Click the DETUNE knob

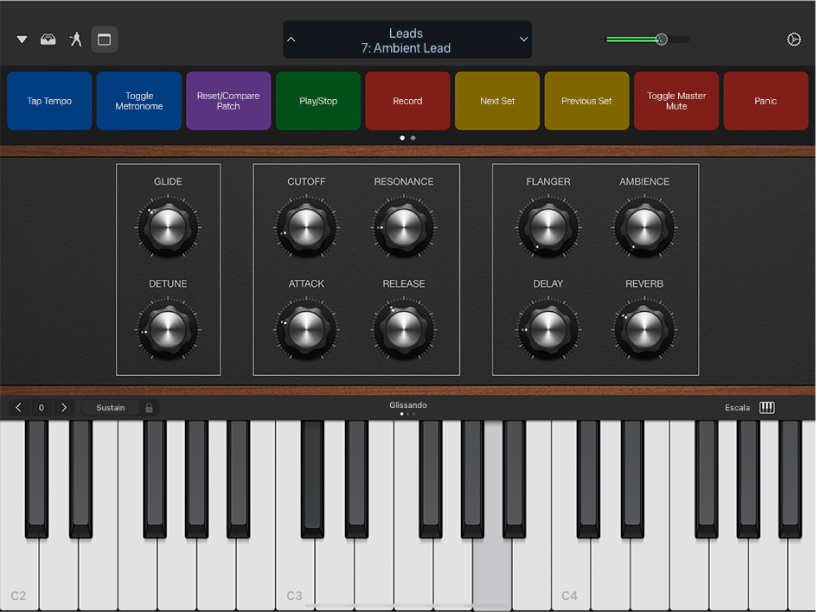[168, 329]
